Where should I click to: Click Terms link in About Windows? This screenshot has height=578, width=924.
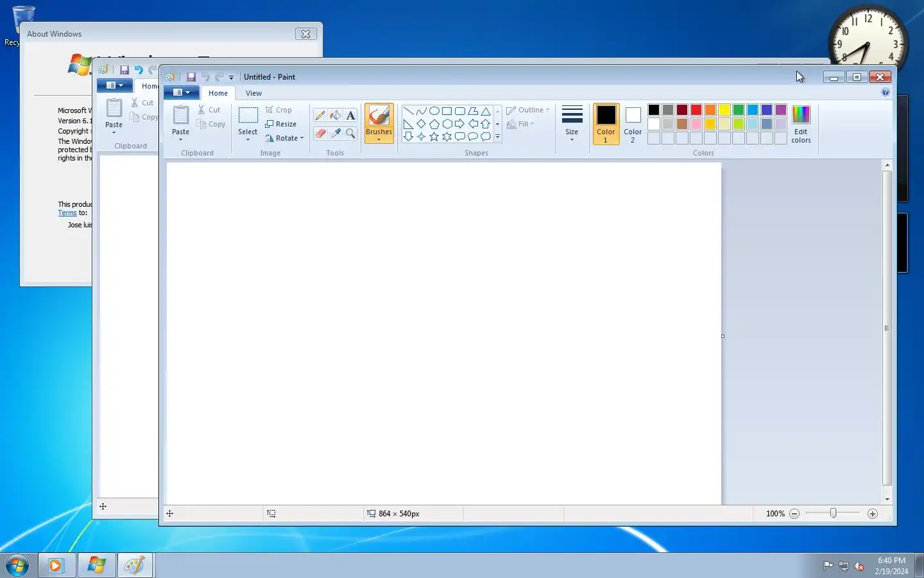point(67,213)
